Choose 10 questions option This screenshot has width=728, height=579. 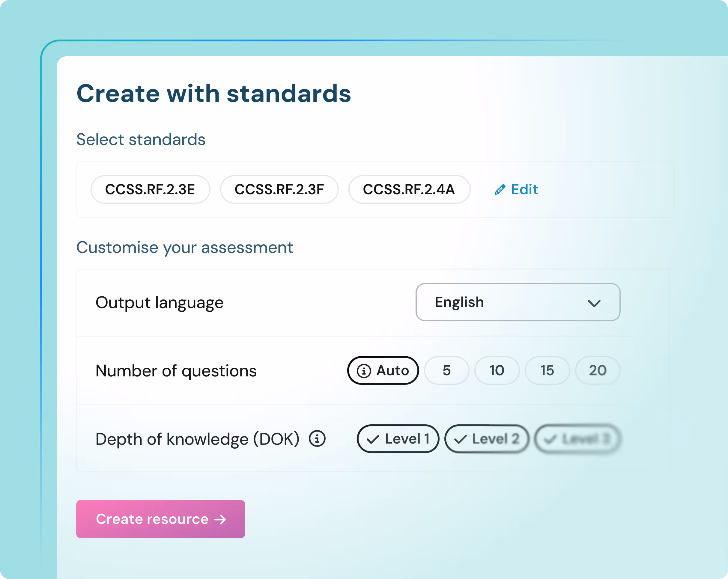(497, 370)
